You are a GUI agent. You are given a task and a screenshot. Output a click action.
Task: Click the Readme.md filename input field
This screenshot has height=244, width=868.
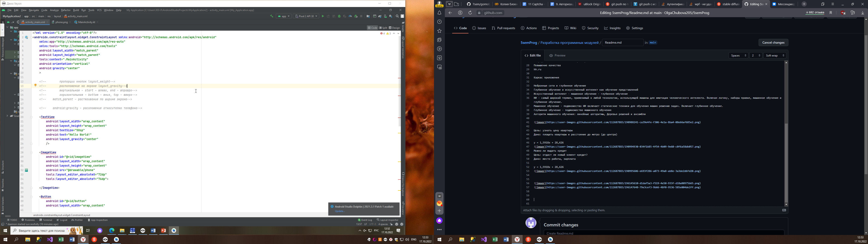pyautogui.click(x=623, y=42)
